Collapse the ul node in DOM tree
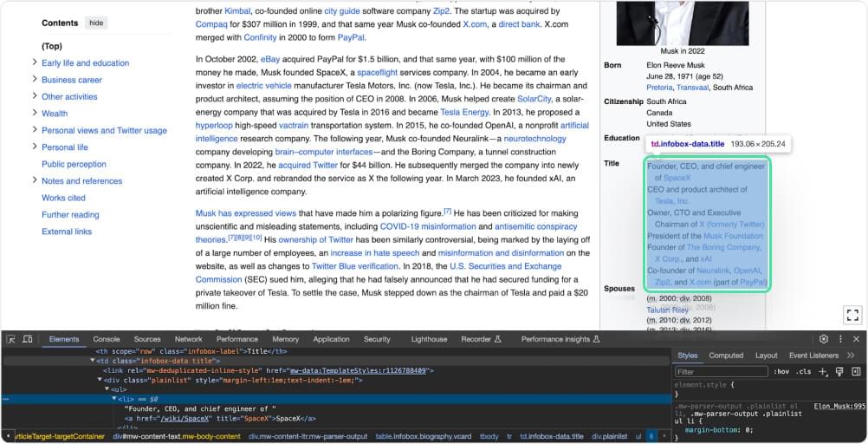The image size is (868, 444). pos(107,389)
